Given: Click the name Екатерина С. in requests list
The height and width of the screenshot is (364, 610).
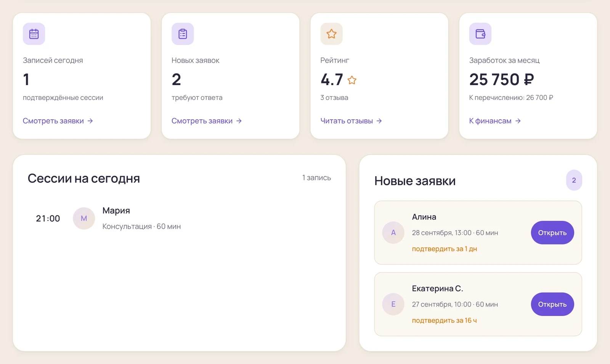Looking at the screenshot, I should point(437,289).
